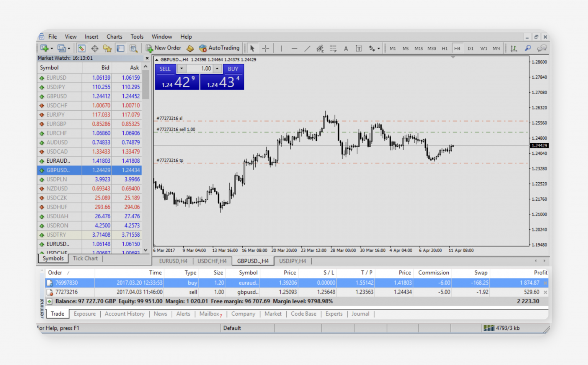This screenshot has width=588, height=365.
Task: Toggle the Navigator panel visibility
Action: pos(108,48)
